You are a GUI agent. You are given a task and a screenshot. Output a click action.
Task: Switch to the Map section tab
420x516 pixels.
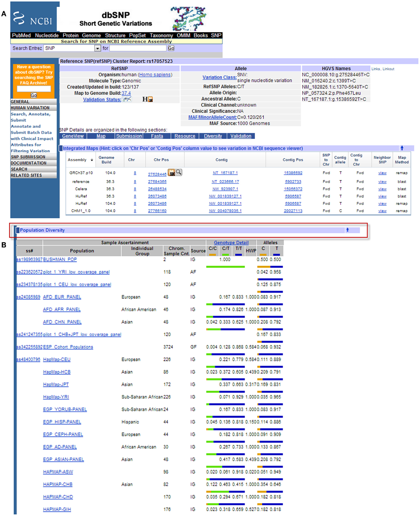[101, 136]
